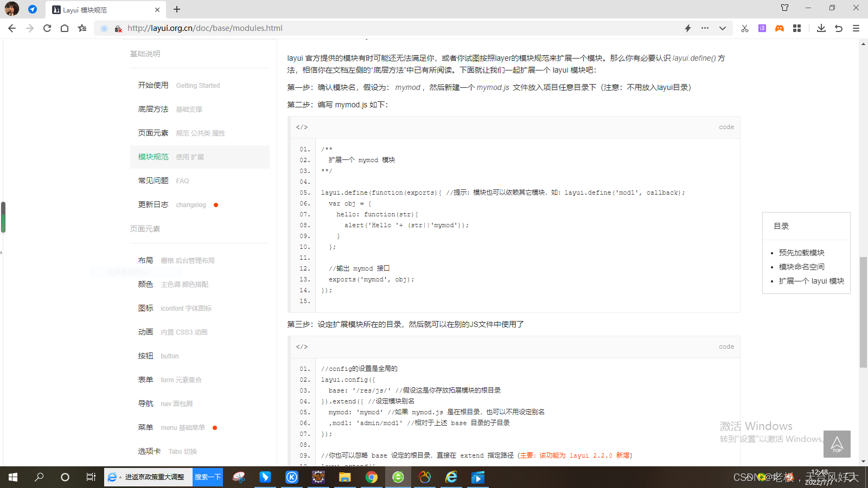Open File Explorer from the taskbar
The height and width of the screenshot is (488, 868).
344,478
